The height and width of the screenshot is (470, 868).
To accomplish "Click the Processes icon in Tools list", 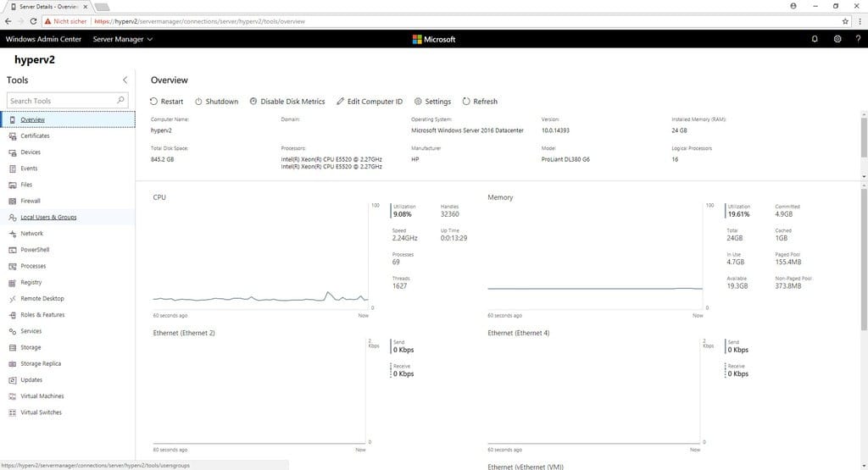I will coord(12,267).
